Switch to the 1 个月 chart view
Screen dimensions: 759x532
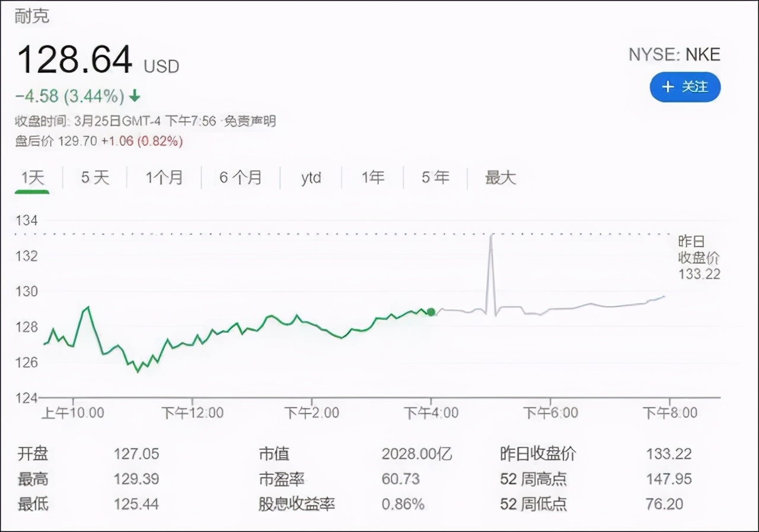(164, 177)
